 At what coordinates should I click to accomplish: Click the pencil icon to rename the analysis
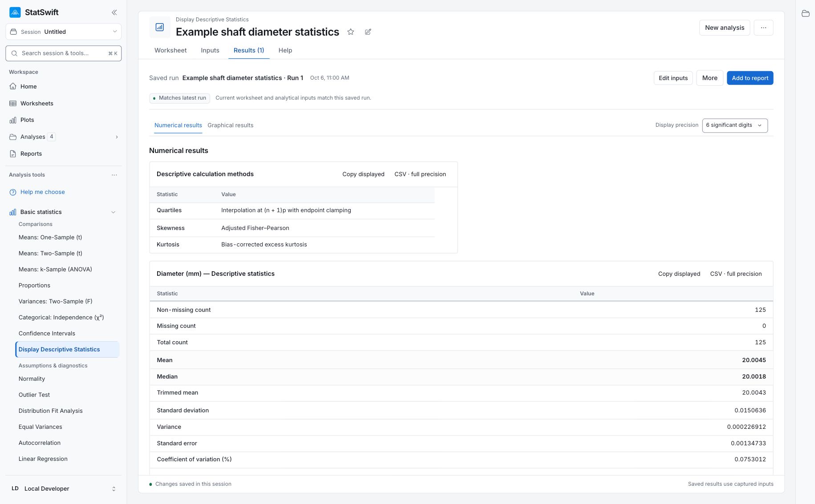(x=368, y=32)
